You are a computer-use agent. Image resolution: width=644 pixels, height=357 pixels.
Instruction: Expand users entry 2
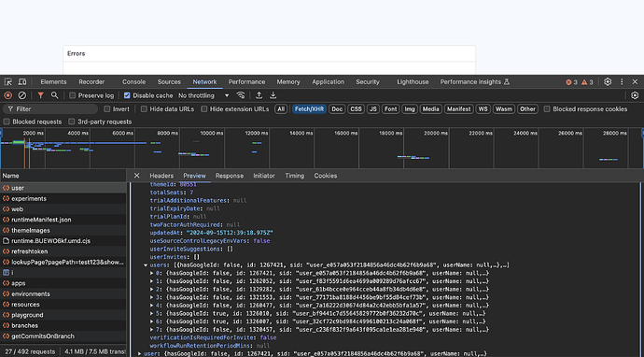[x=151, y=290]
